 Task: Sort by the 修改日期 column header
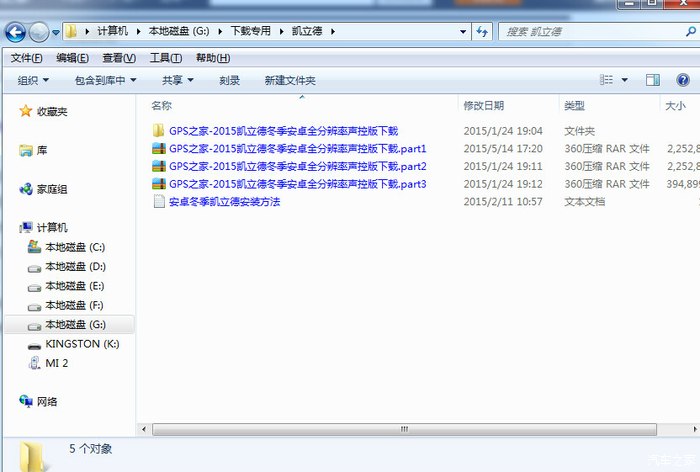click(483, 105)
